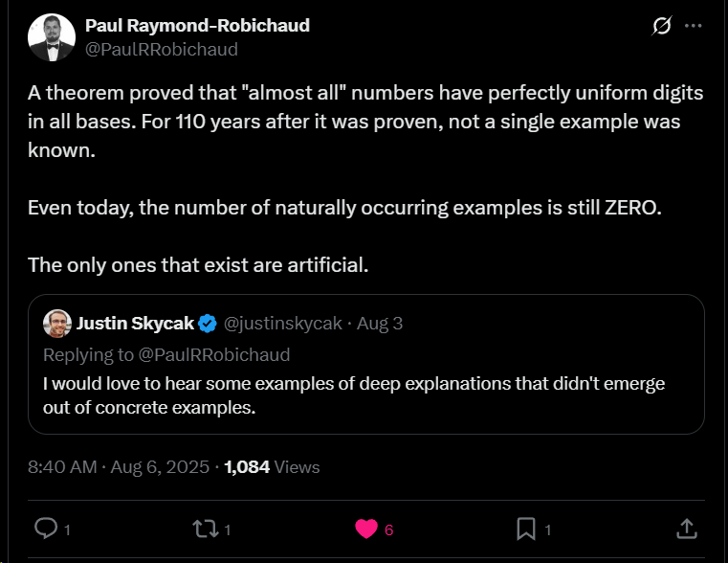Click the @justinskycak handle
728x563 pixels.
tap(281, 324)
